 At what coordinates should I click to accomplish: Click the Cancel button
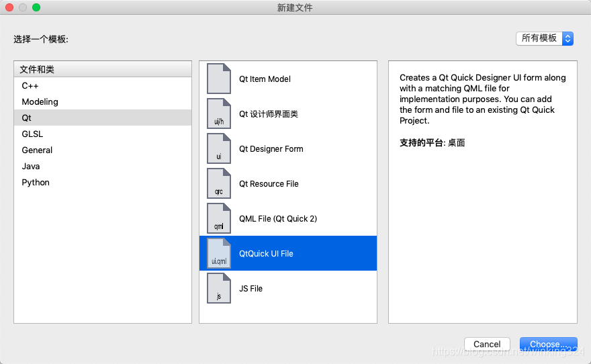(x=487, y=344)
